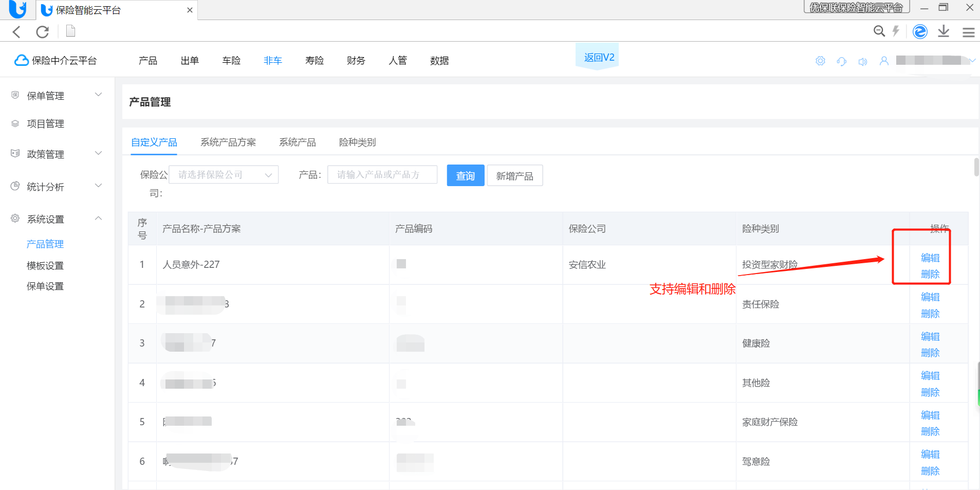Open the 请选择保险公司 dropdown

224,175
